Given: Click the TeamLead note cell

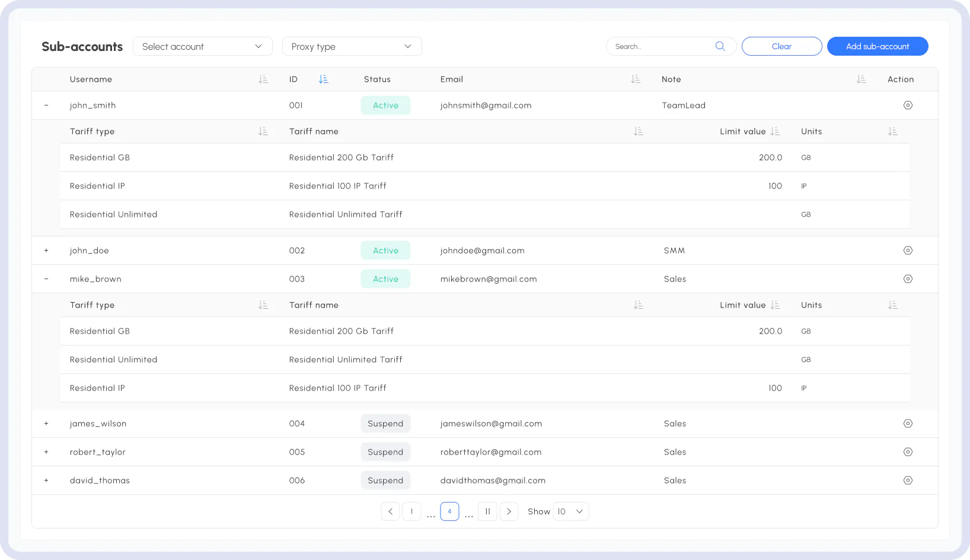Looking at the screenshot, I should click(x=684, y=105).
